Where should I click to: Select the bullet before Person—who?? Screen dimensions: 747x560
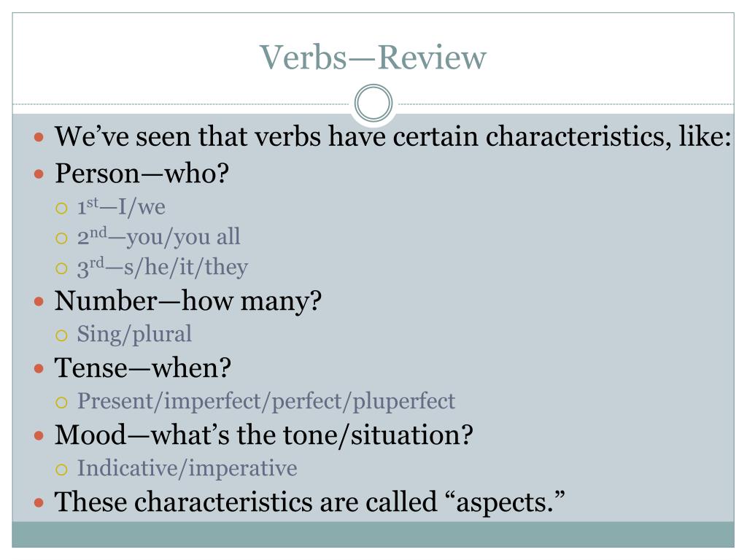pyautogui.click(x=39, y=174)
